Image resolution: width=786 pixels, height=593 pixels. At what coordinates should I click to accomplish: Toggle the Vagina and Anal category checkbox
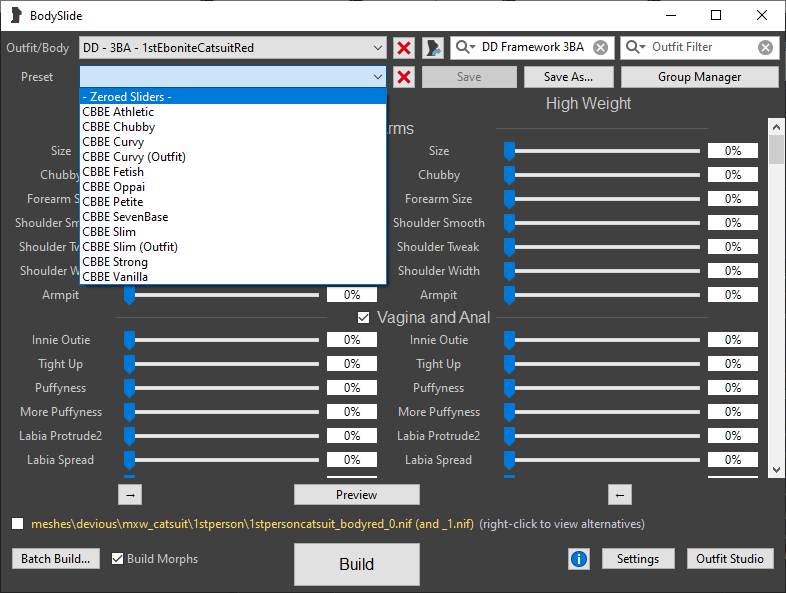[x=363, y=317]
